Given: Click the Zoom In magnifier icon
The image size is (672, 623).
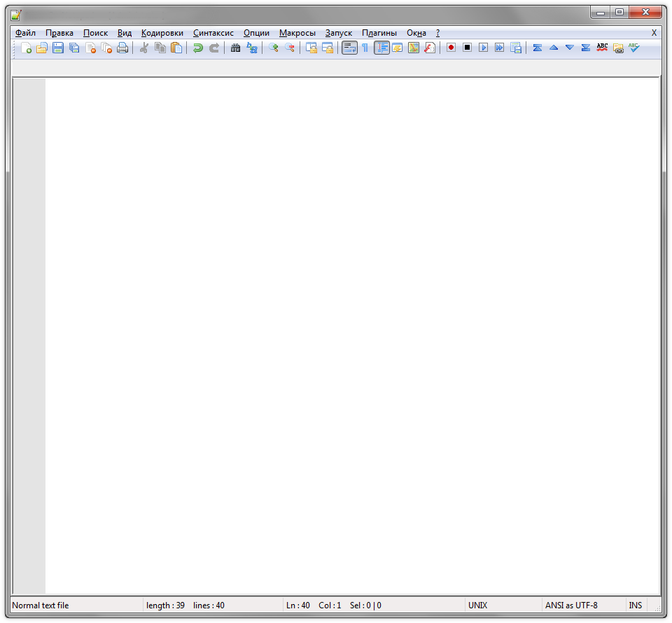Looking at the screenshot, I should click(x=273, y=48).
